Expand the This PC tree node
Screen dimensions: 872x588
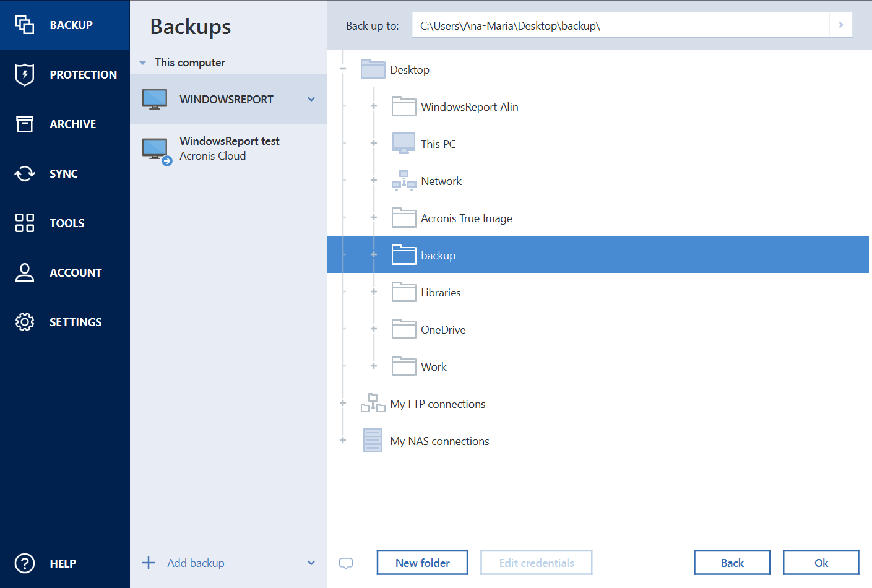click(x=374, y=143)
